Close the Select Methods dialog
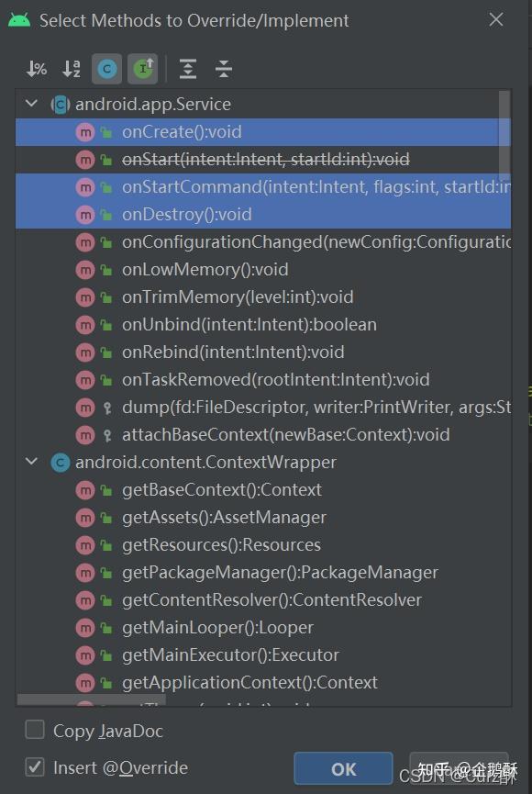Screen dimensions: 532x794 click(496, 19)
